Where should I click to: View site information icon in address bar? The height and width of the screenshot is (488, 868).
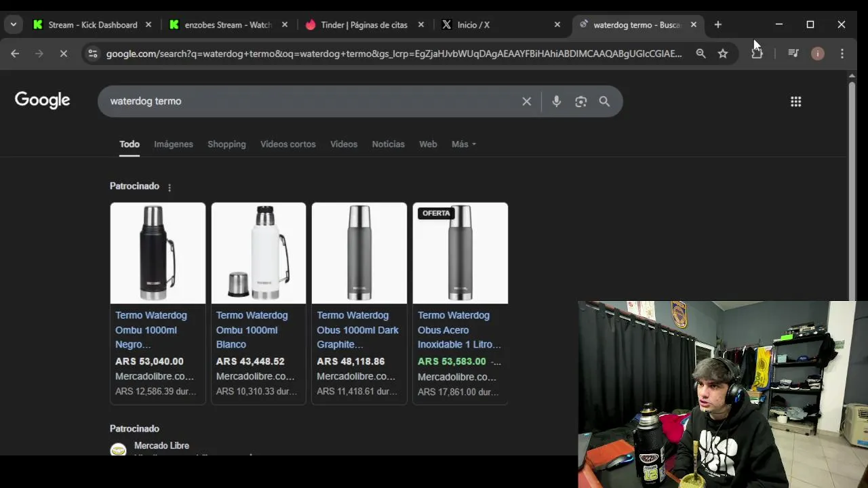tap(93, 54)
